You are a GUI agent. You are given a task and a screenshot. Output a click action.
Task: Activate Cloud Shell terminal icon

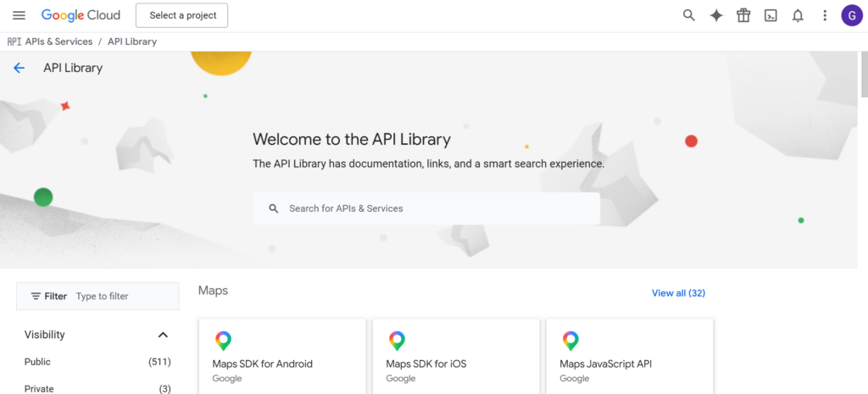(771, 15)
